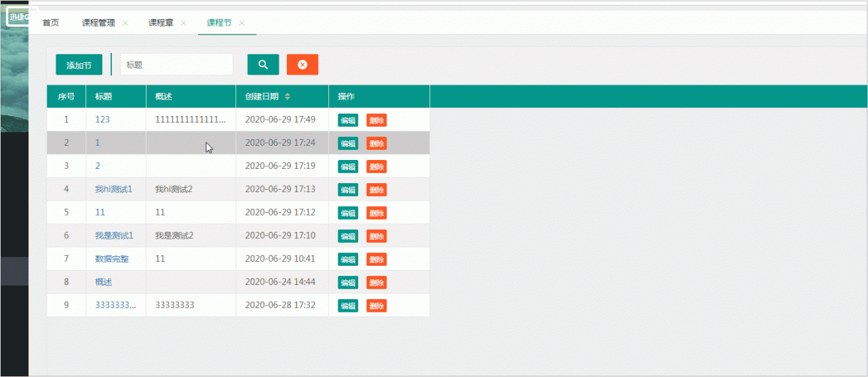Image resolution: width=868 pixels, height=377 pixels.
Task: Click 删除 for 我hi测试1 row
Action: click(376, 190)
